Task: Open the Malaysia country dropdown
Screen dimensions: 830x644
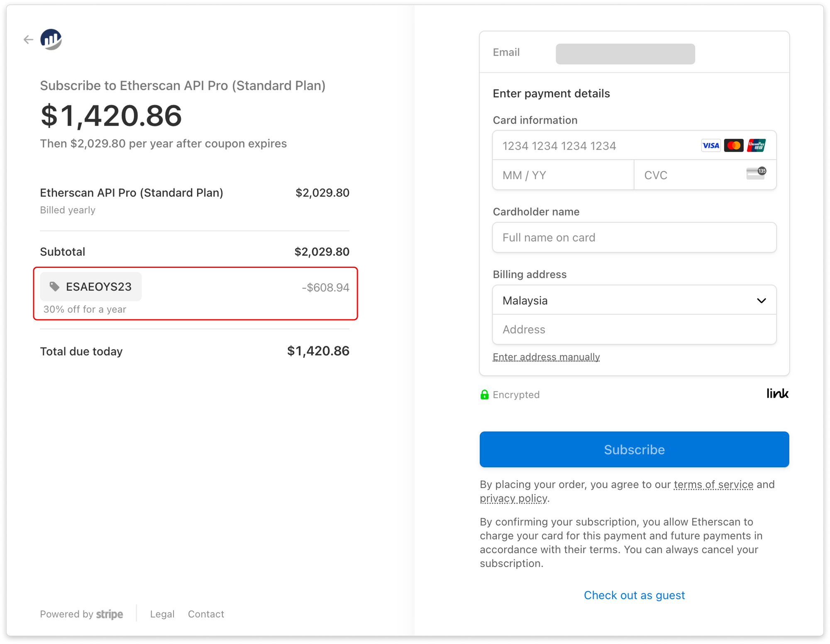Action: pos(622,300)
